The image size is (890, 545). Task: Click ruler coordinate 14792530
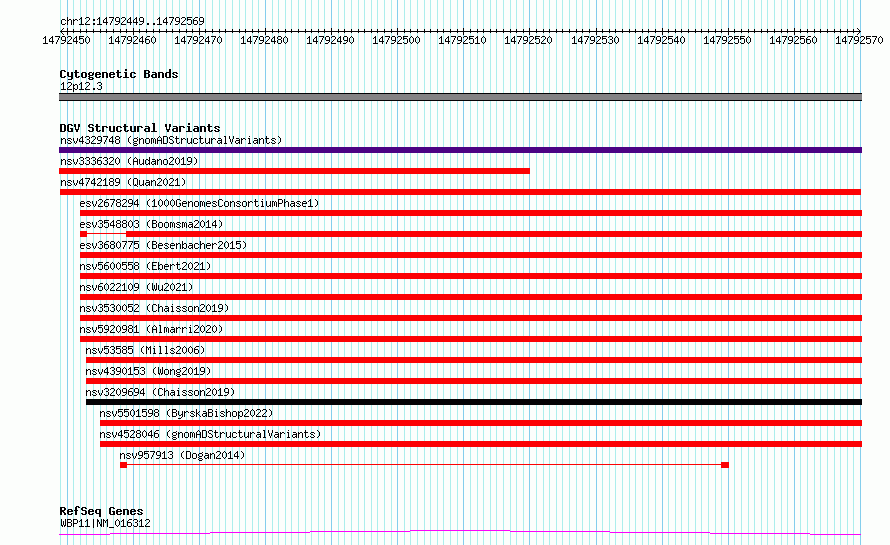tap(595, 40)
